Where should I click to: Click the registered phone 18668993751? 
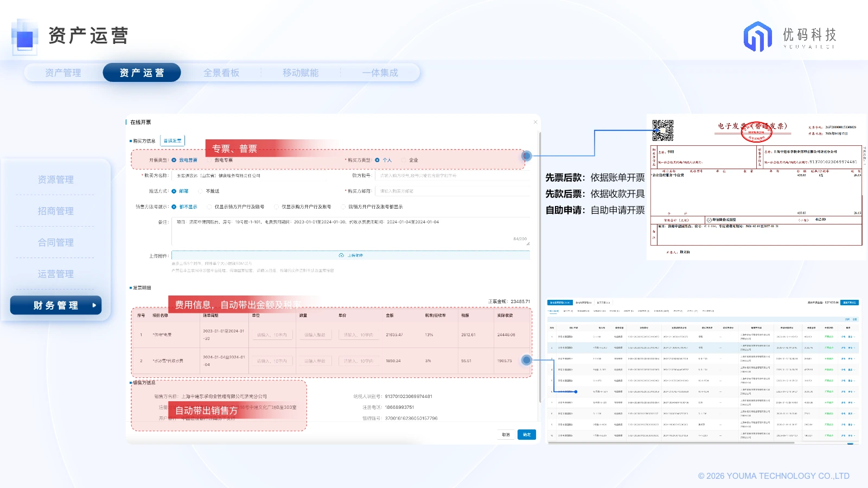point(399,407)
